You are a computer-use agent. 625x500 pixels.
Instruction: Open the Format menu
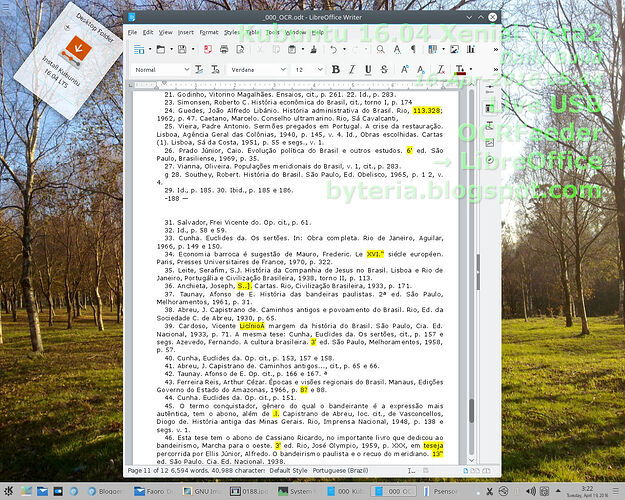click(x=208, y=32)
